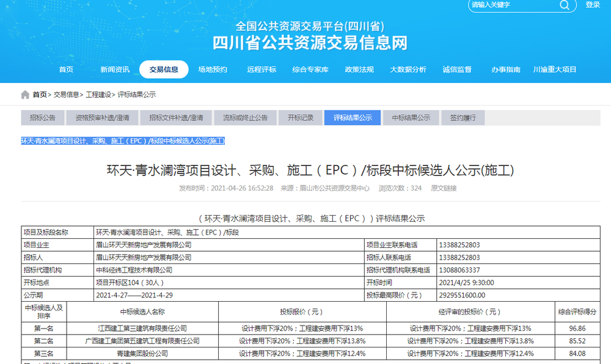Screen dimensions: 611x364
Task: Open the 川渝重大项目 navigation item
Action: tap(555, 69)
